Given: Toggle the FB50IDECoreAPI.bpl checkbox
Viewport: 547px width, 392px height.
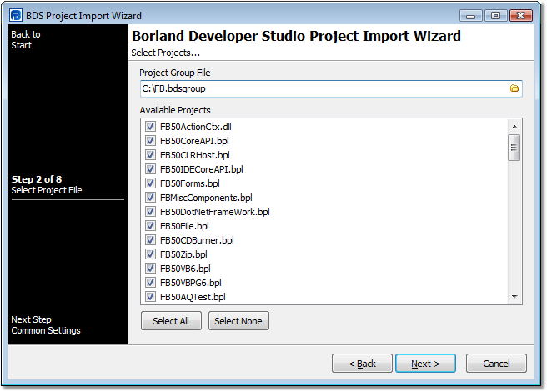Looking at the screenshot, I should click(150, 169).
